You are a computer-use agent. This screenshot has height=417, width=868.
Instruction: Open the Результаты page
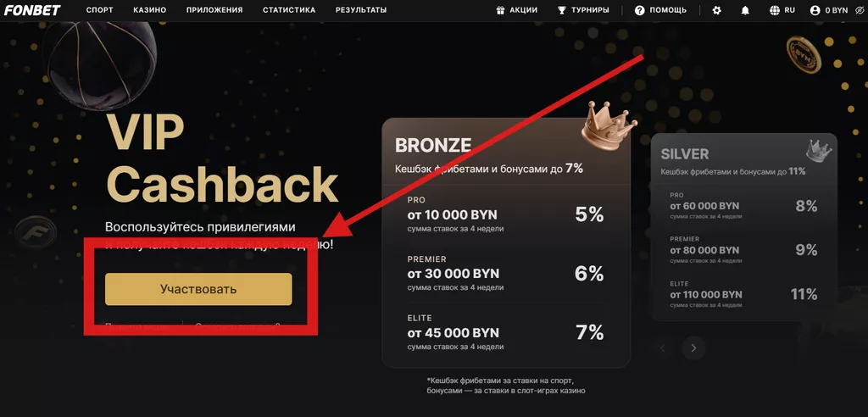click(x=361, y=10)
